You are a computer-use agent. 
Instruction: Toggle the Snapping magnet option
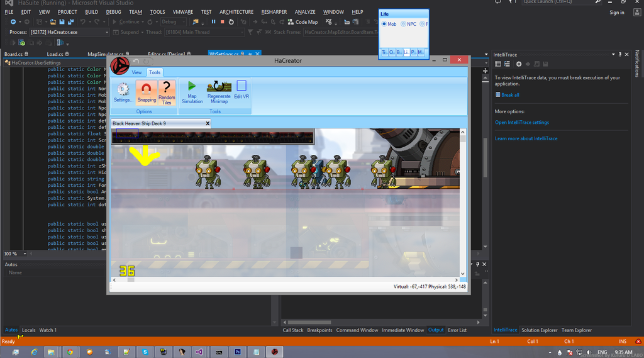coord(147,92)
